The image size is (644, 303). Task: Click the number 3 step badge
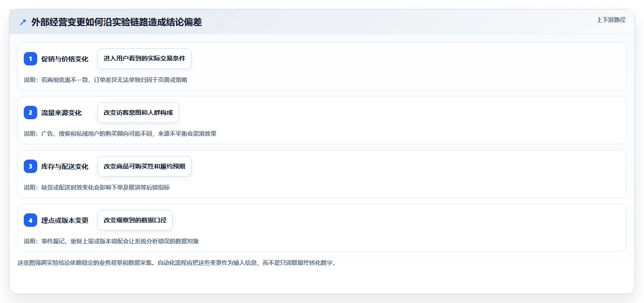click(x=31, y=166)
